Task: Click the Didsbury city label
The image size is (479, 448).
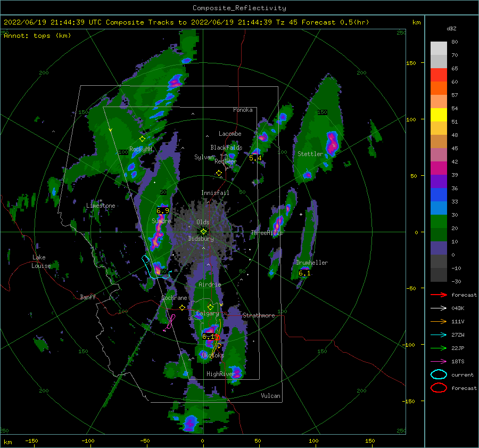Action: (x=201, y=239)
